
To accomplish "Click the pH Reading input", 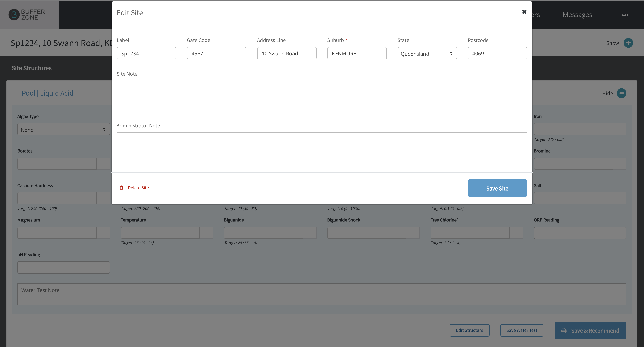I will click(x=63, y=267).
